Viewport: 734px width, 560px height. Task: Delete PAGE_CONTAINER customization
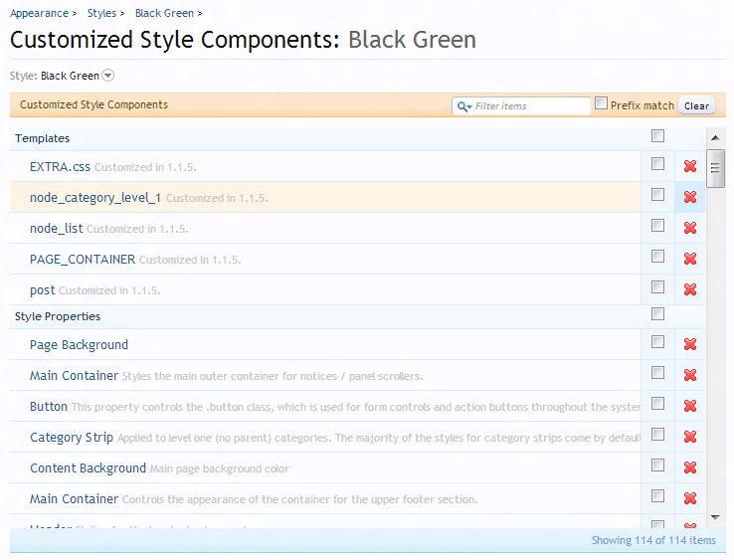(690, 259)
